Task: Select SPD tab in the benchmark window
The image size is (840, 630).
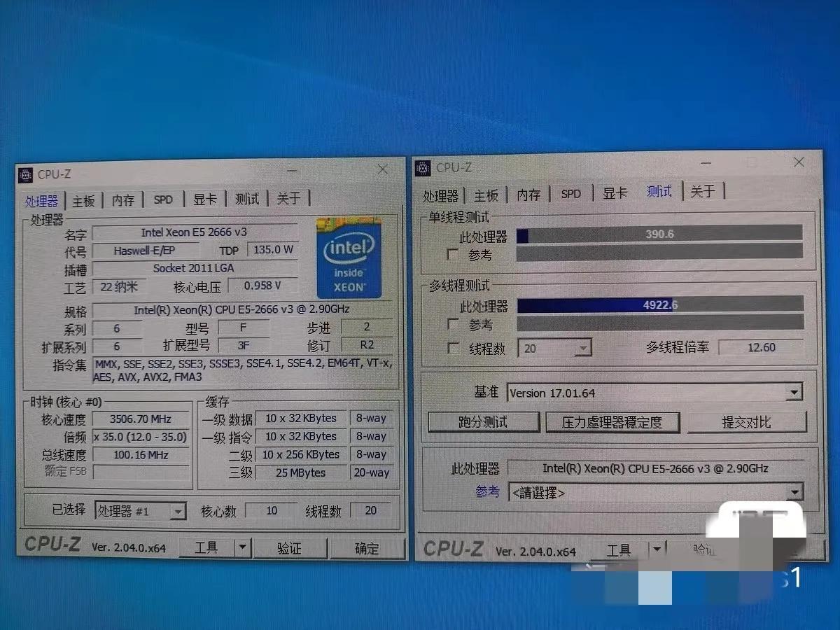Action: (x=571, y=194)
